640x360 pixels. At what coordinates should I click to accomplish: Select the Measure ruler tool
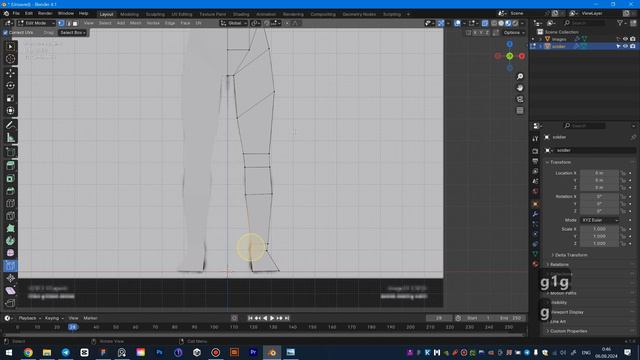(x=11, y=138)
